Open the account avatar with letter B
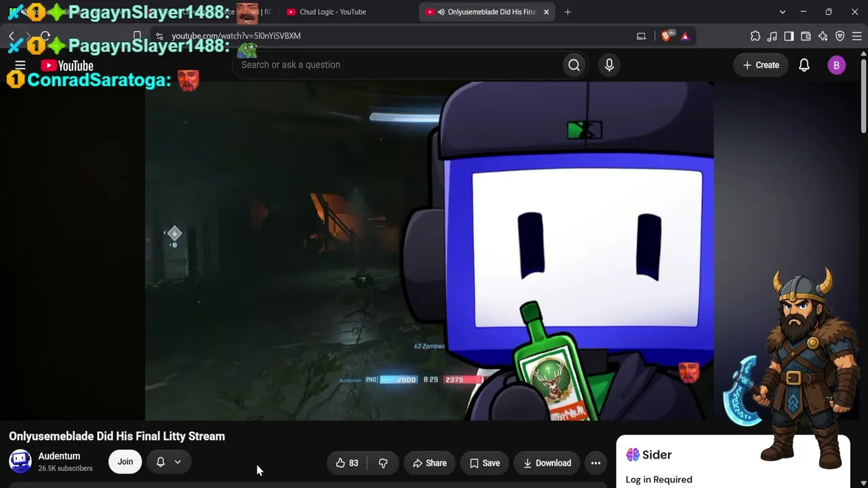This screenshot has width=868, height=488. tap(836, 65)
